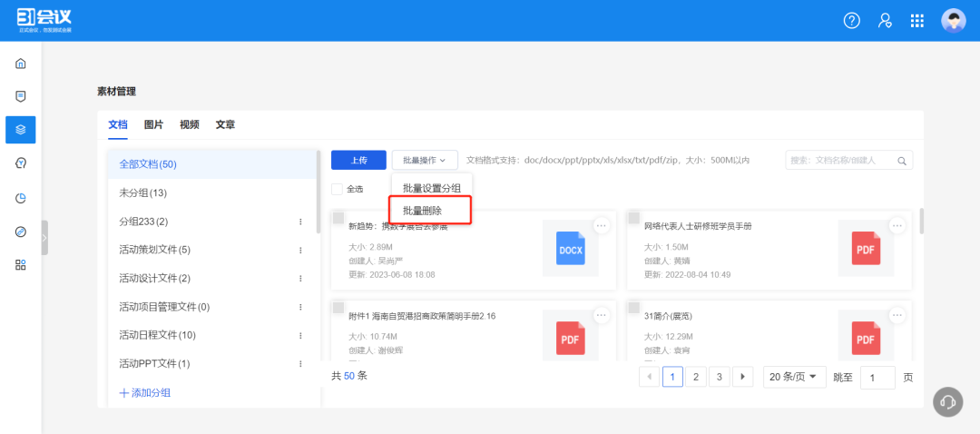Select 活动日程文件(10) group
This screenshot has width=980, height=434.
click(x=211, y=335)
